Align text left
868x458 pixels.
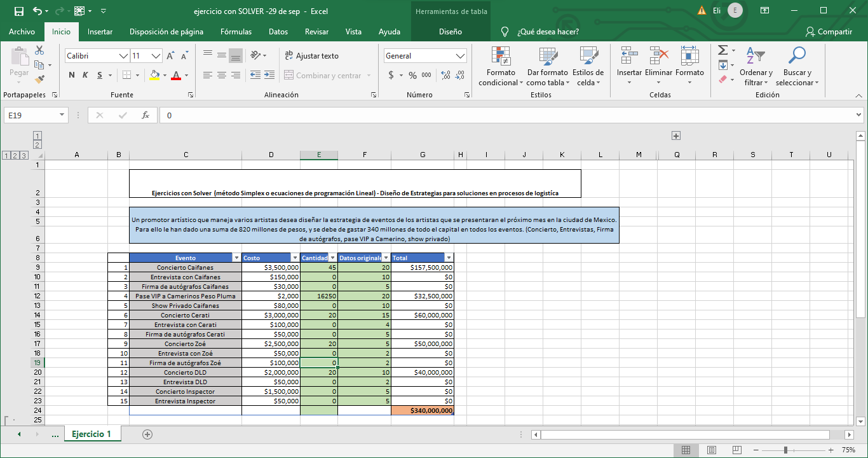pos(207,75)
